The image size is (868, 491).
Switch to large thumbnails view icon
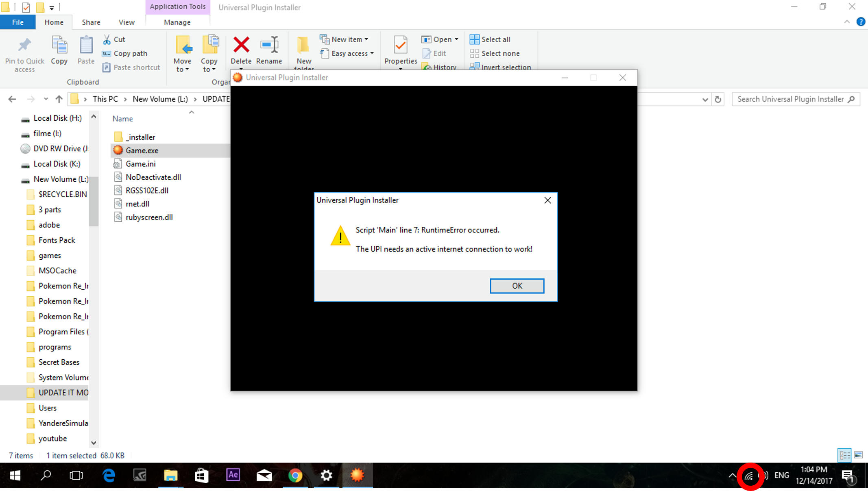[858, 455]
